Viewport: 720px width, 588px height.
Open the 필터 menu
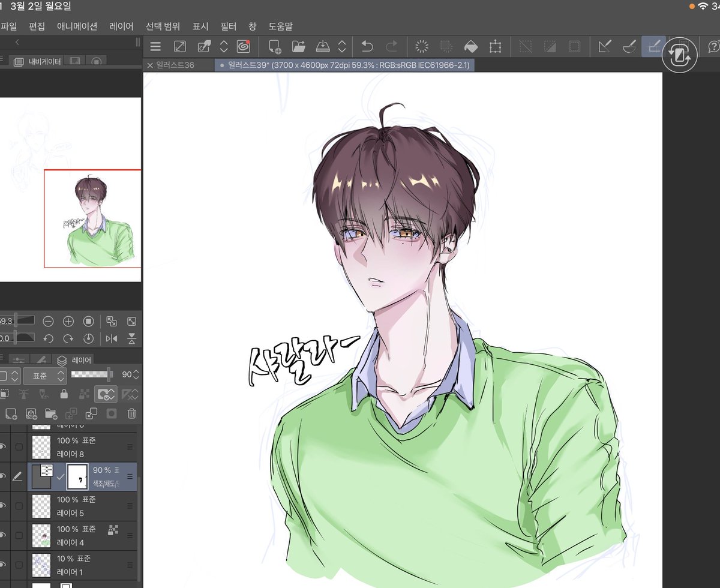click(x=229, y=26)
